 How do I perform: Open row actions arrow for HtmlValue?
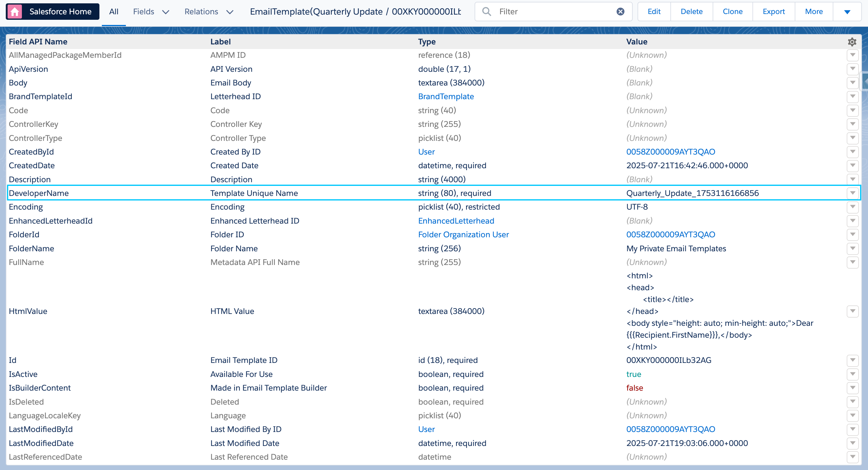(852, 312)
